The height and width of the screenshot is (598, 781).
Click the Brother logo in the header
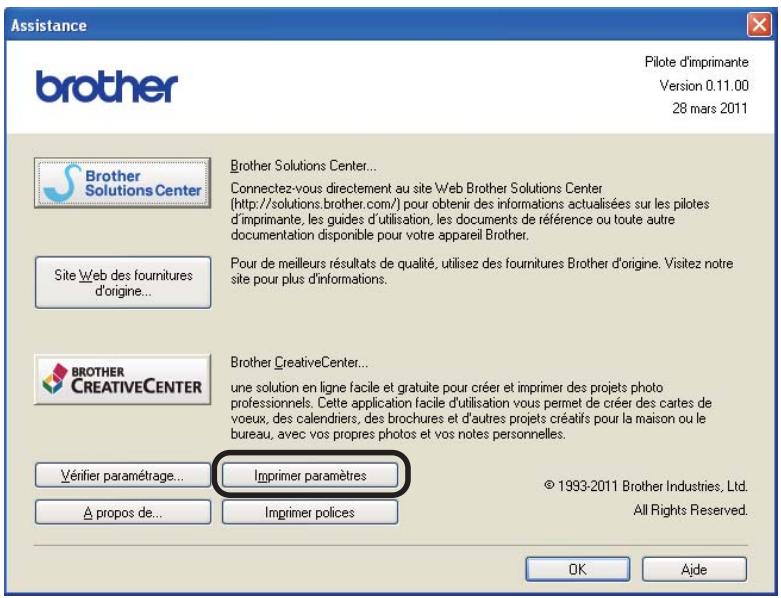coord(107,87)
